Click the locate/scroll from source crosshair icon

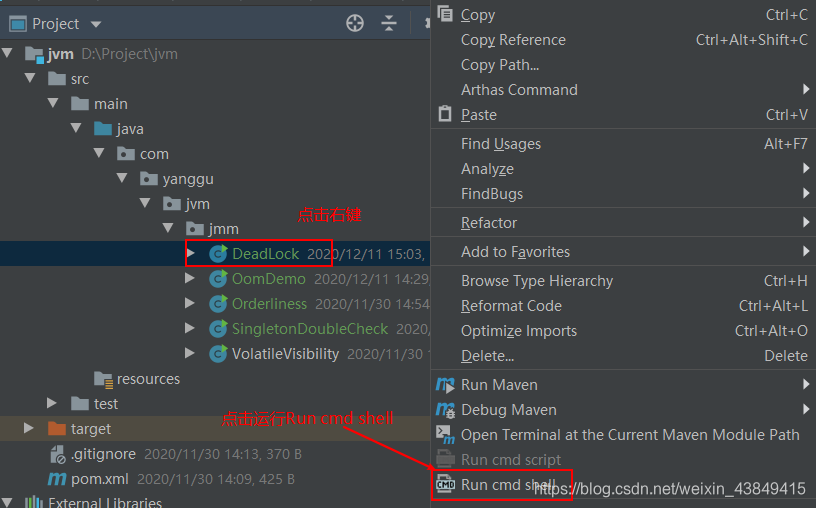[x=355, y=23]
